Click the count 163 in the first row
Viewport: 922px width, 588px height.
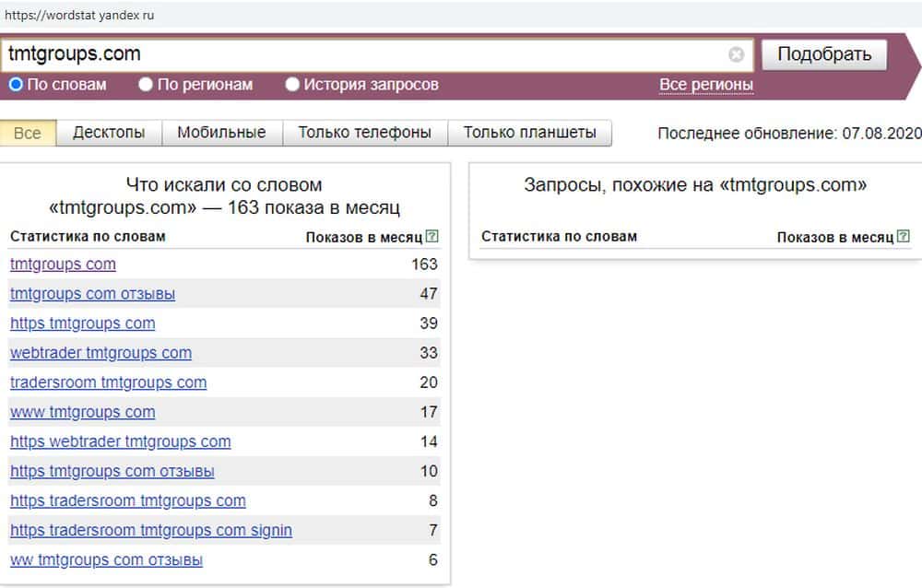(424, 264)
